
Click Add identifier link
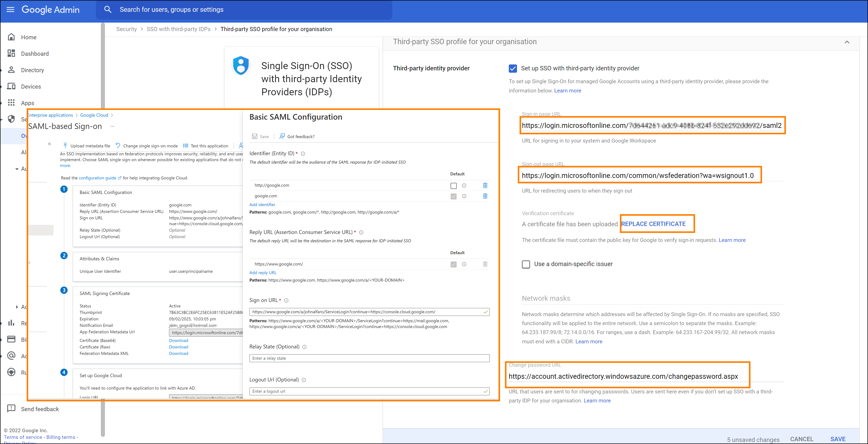pos(262,205)
